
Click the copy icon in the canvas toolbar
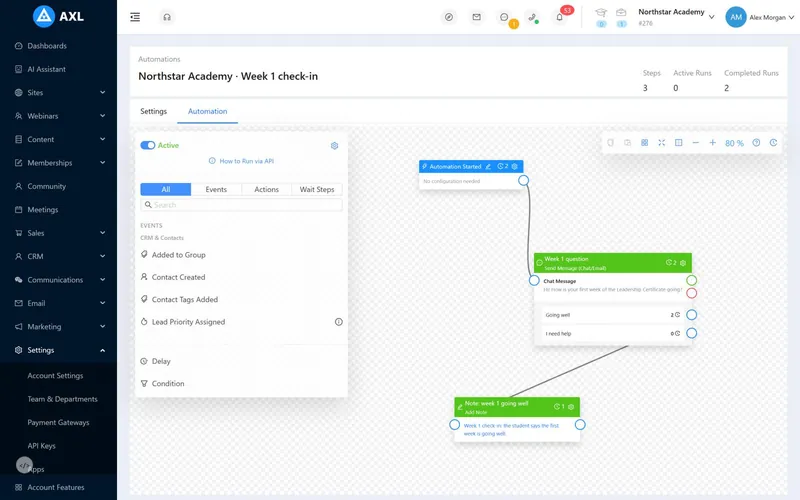[610, 143]
